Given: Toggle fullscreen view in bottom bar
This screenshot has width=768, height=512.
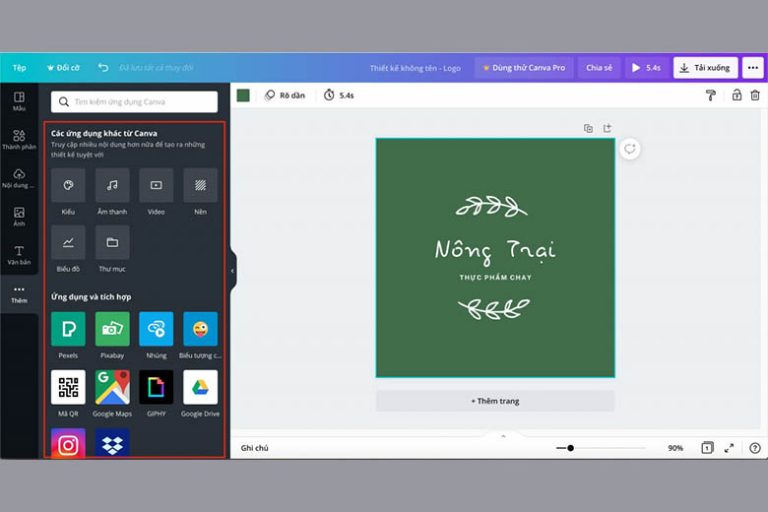Looking at the screenshot, I should [729, 448].
